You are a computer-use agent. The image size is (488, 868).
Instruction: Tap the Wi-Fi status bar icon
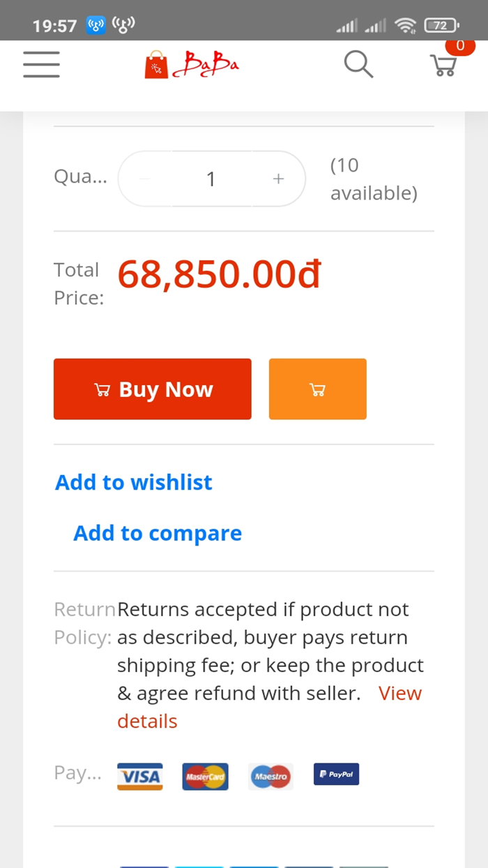[x=404, y=26]
